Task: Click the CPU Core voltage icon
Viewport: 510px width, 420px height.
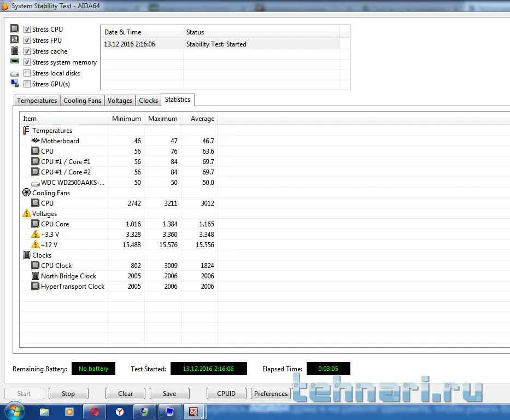Action: (35, 224)
